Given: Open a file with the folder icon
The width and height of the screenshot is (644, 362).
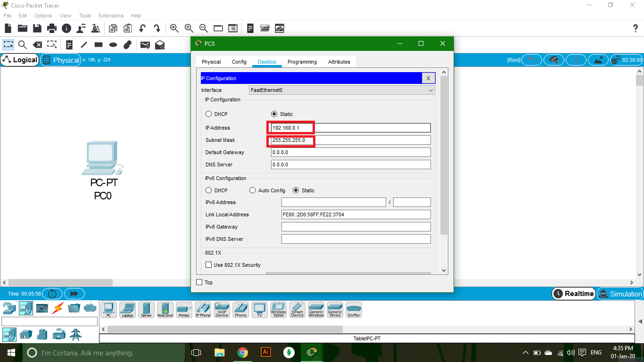Looking at the screenshot, I should point(22,28).
